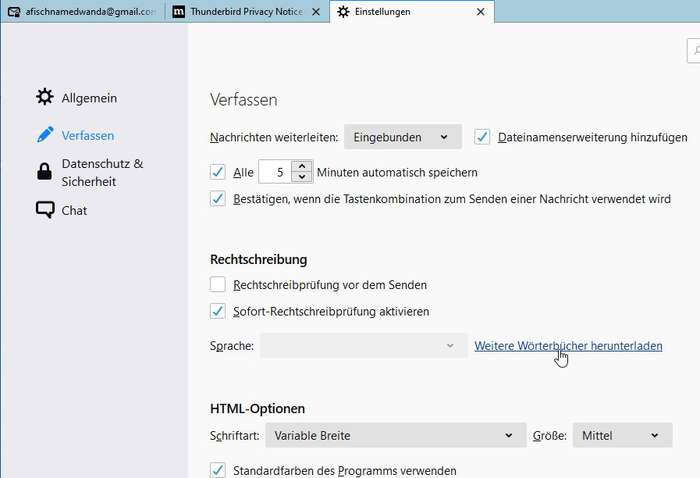The width and height of the screenshot is (700, 478).
Task: Enable Rechtschreibprüfung vor dem Senden
Action: [219, 285]
